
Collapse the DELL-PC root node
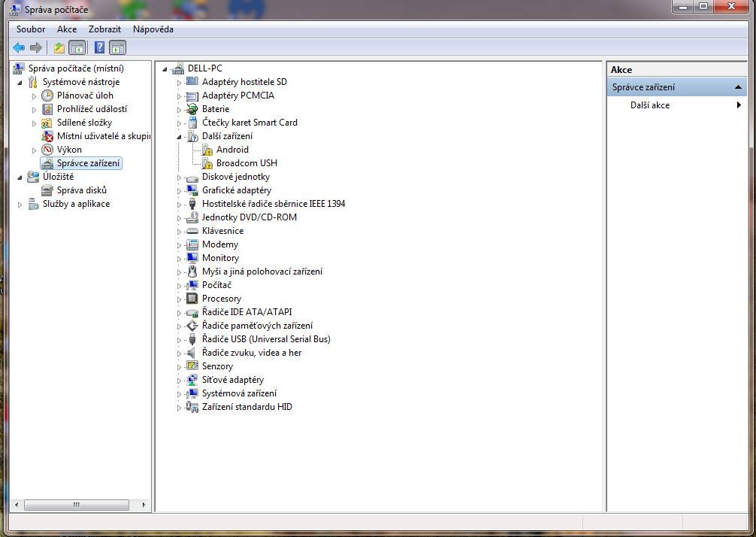165,69
